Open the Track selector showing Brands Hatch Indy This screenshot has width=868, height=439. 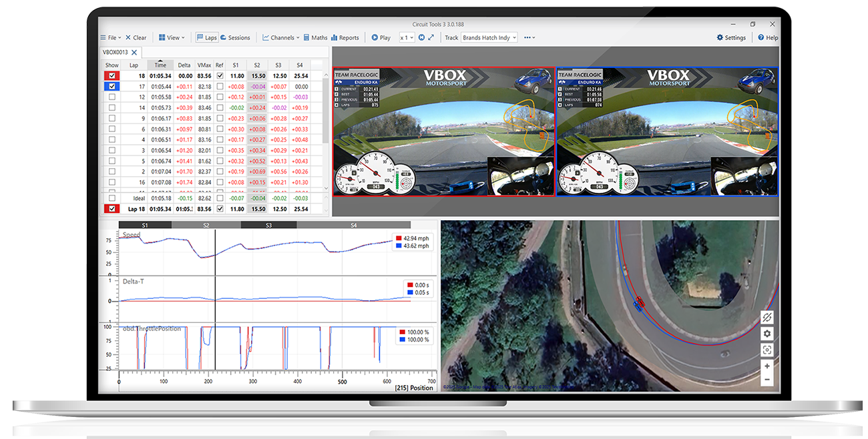click(489, 38)
